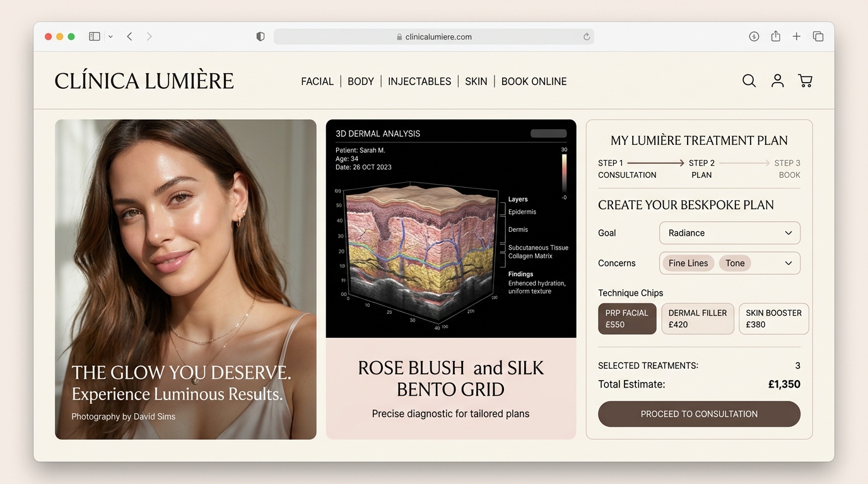Open the site search icon
Image resolution: width=868 pixels, height=484 pixels.
749,81
